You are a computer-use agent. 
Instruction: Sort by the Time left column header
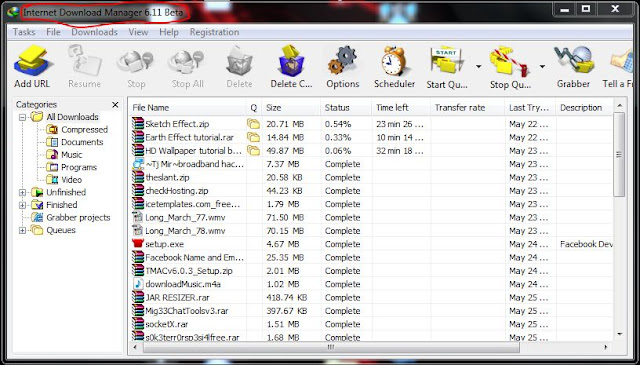pos(400,108)
